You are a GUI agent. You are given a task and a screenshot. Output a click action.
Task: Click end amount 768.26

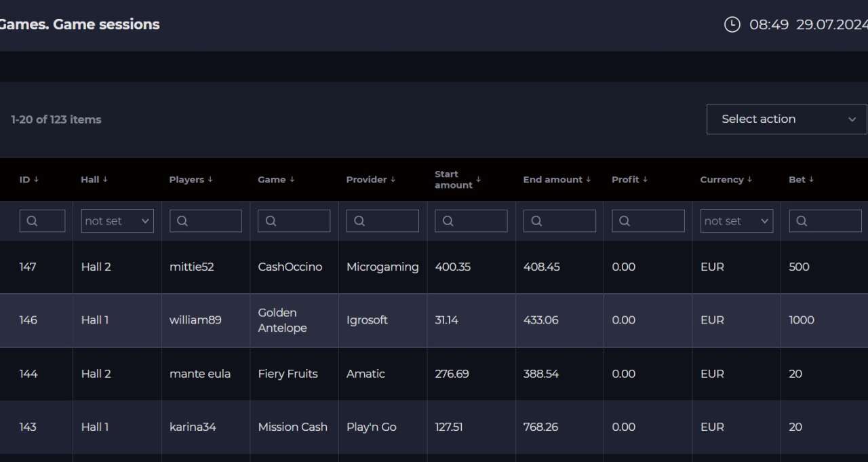click(x=541, y=427)
